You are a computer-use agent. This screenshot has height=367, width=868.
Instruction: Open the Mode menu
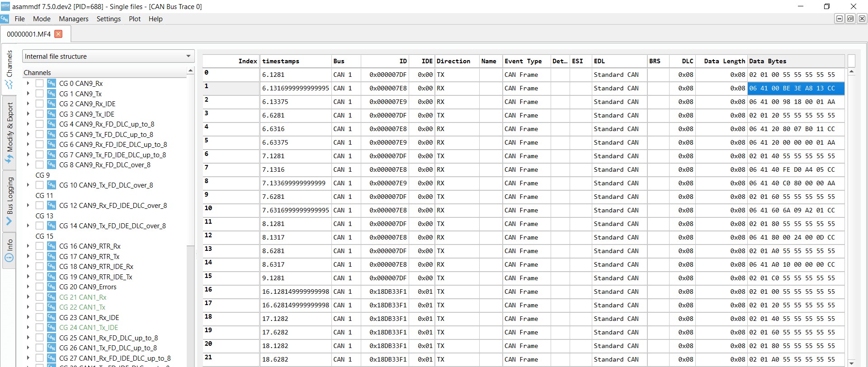coord(42,19)
